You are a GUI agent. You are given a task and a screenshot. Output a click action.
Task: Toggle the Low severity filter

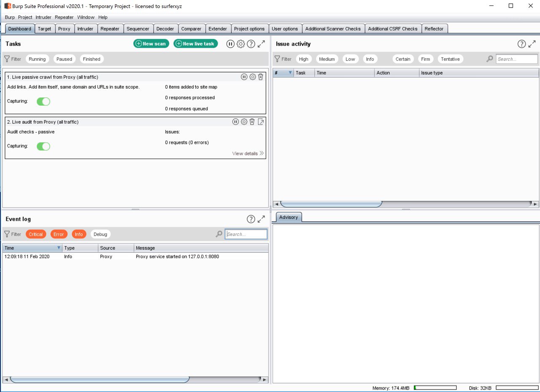[351, 59]
